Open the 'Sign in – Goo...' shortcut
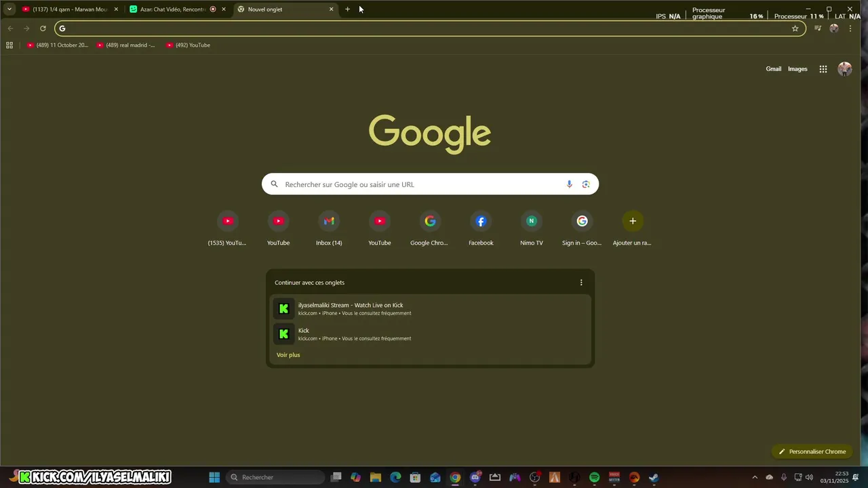This screenshot has width=868, height=488. [x=582, y=228]
